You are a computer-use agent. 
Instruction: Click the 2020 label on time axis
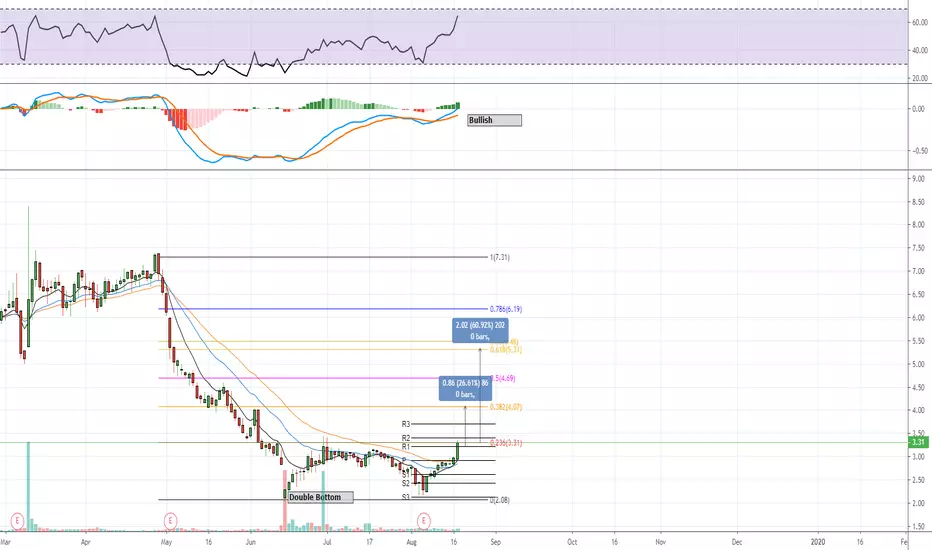[x=818, y=542]
